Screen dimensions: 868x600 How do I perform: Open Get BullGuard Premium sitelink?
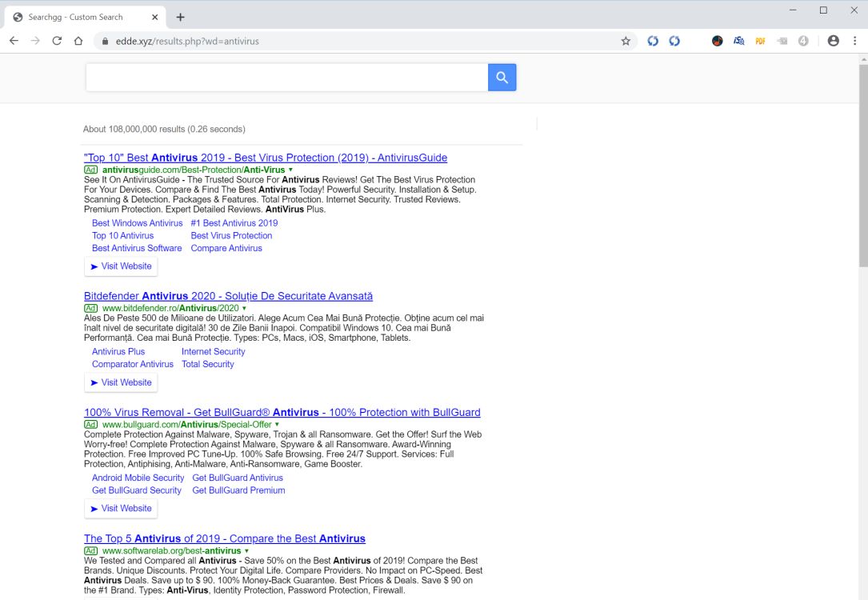238,490
